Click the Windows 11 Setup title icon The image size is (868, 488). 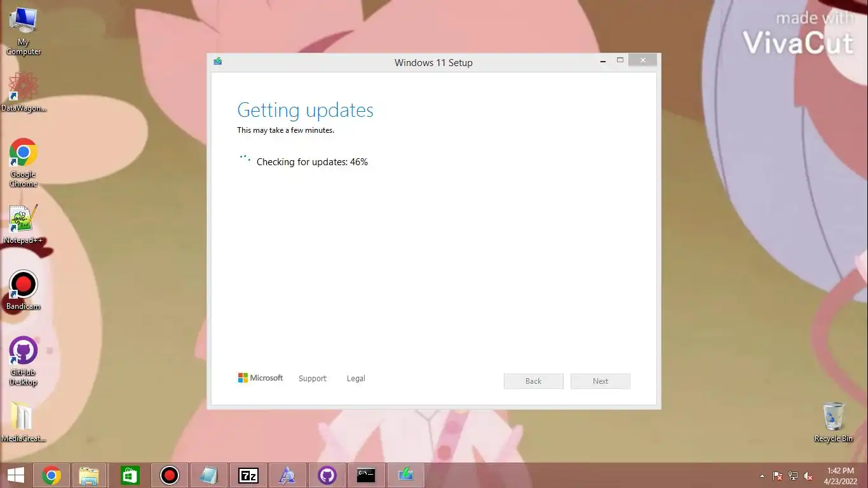click(218, 62)
